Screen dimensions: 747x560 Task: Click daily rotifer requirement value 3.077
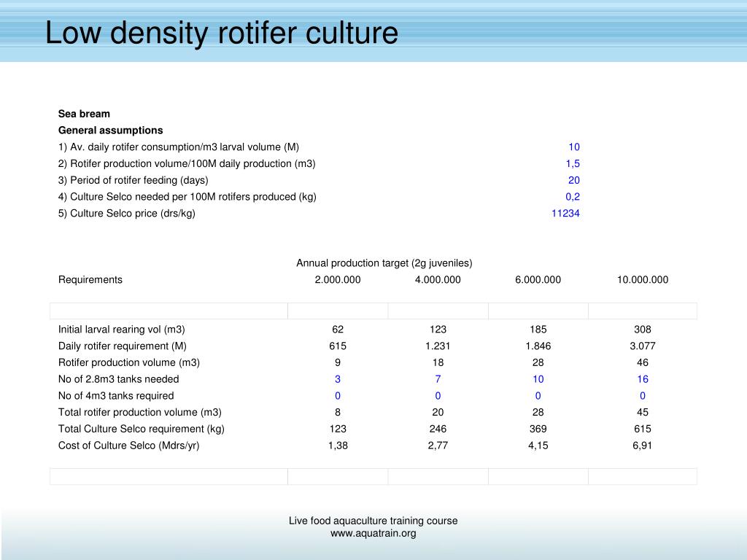[x=643, y=346]
